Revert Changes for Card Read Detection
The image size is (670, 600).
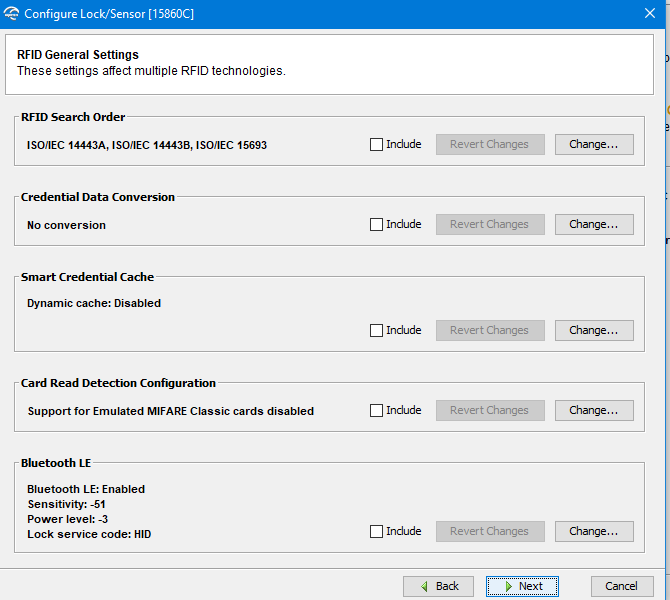tap(489, 410)
